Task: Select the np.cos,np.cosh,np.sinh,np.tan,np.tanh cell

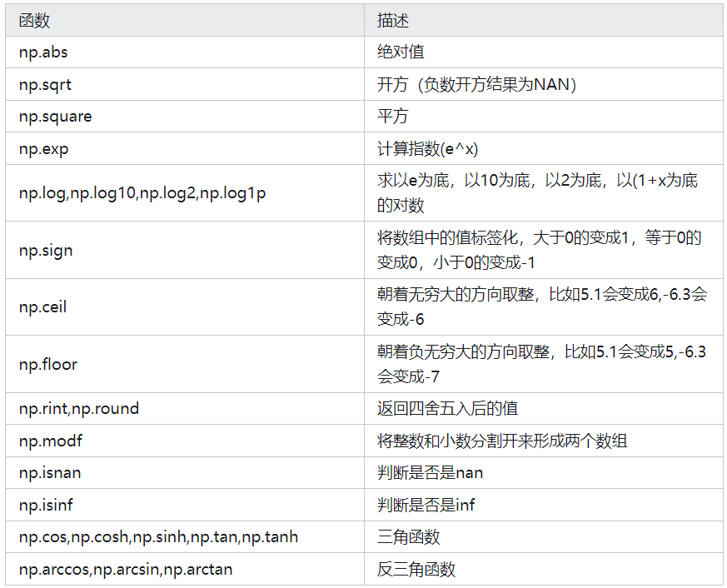Action: [x=158, y=537]
